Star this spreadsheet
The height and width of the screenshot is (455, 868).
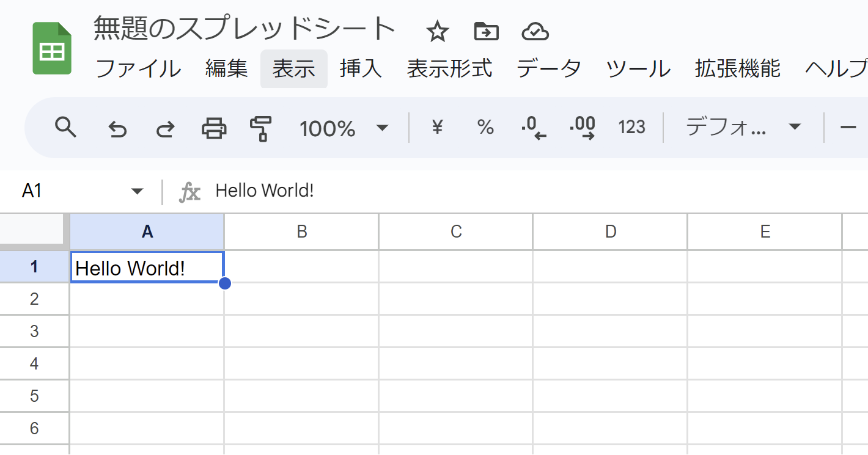(x=438, y=31)
